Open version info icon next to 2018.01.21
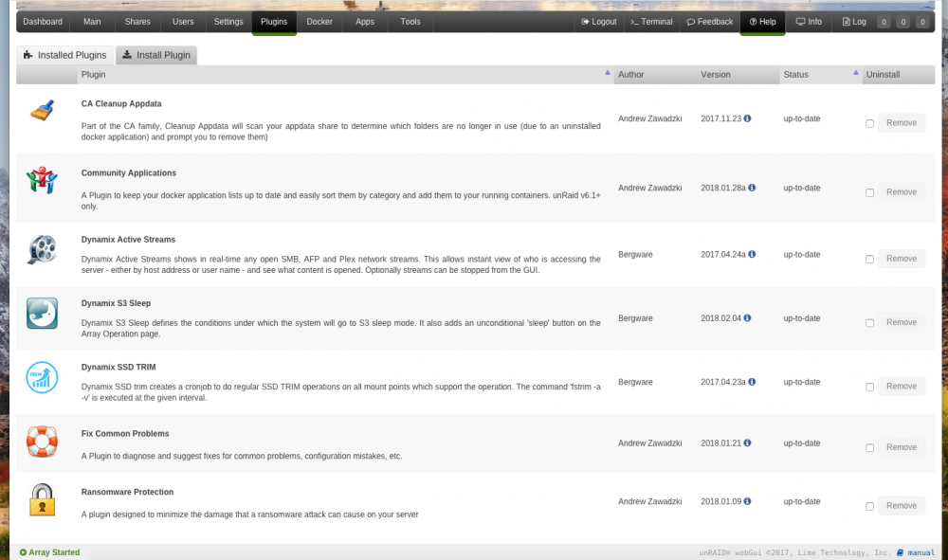The width and height of the screenshot is (948, 560). 747,443
